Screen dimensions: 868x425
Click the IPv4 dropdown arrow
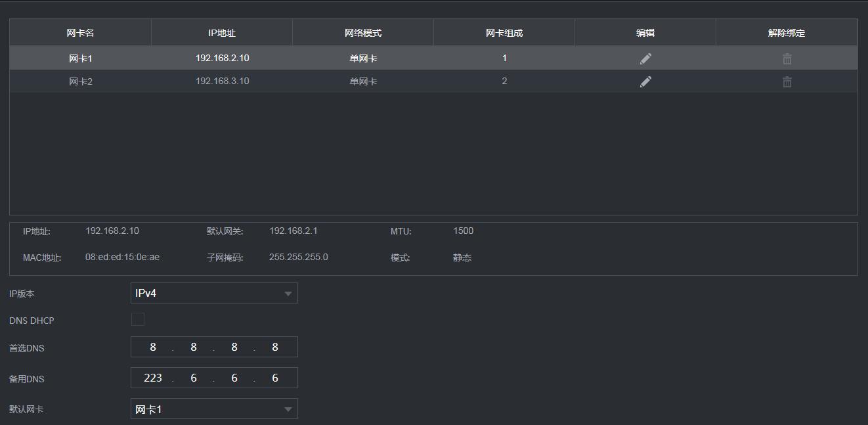click(288, 293)
